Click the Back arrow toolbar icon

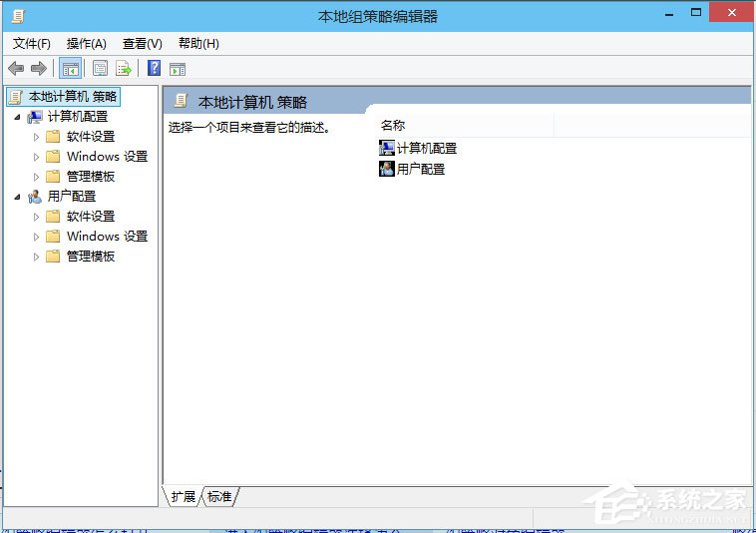tap(16, 68)
